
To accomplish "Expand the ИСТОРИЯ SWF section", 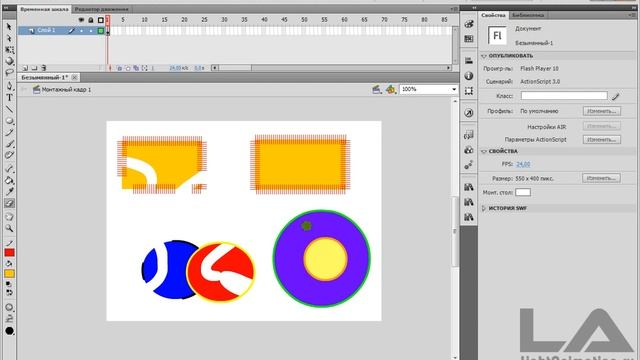I will [484, 208].
